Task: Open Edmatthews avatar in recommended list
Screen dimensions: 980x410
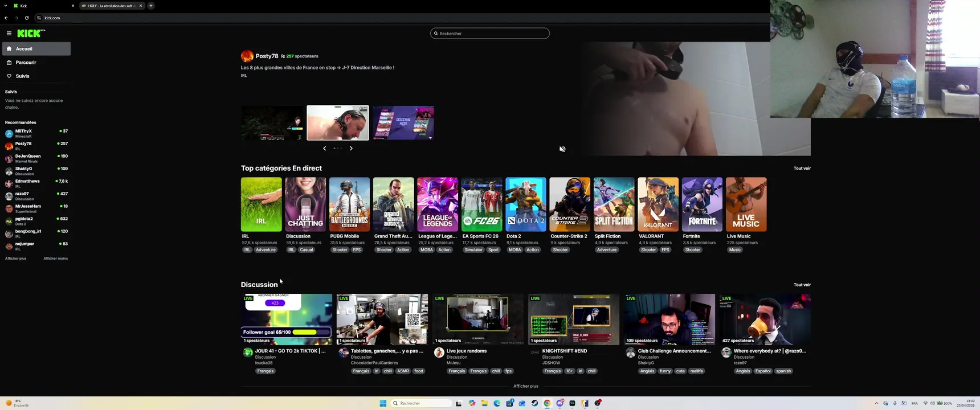Action: pyautogui.click(x=9, y=184)
